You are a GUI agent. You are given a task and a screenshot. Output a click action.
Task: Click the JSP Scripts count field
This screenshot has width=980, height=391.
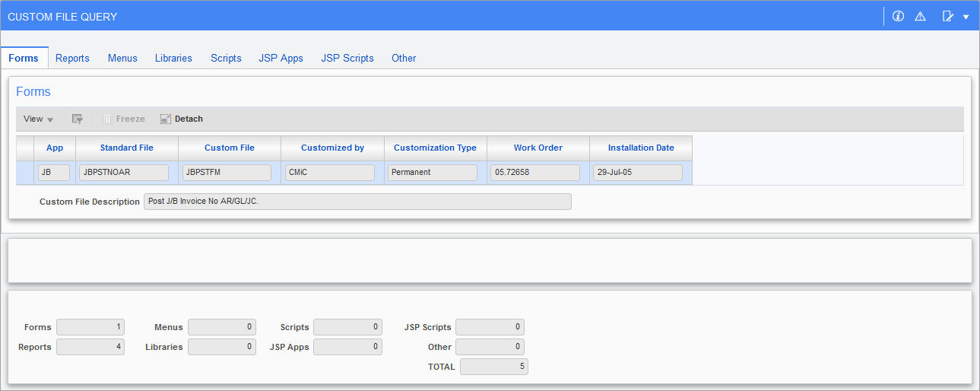[490, 327]
